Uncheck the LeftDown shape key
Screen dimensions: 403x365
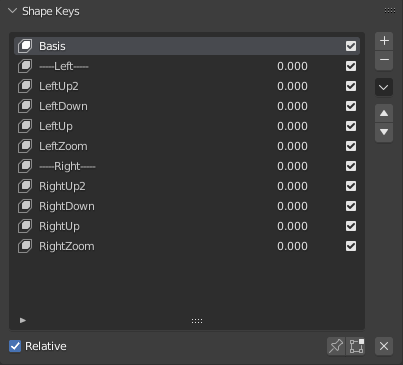pyautogui.click(x=351, y=106)
